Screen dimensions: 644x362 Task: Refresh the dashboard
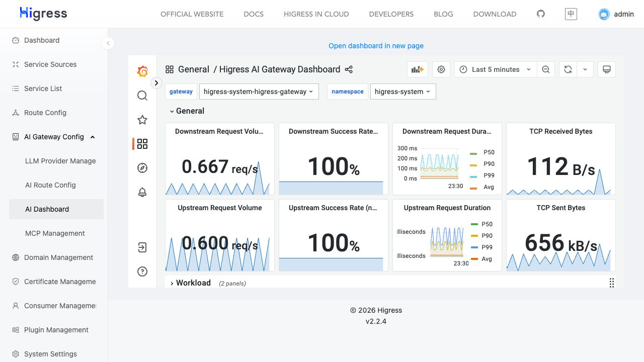pos(568,69)
